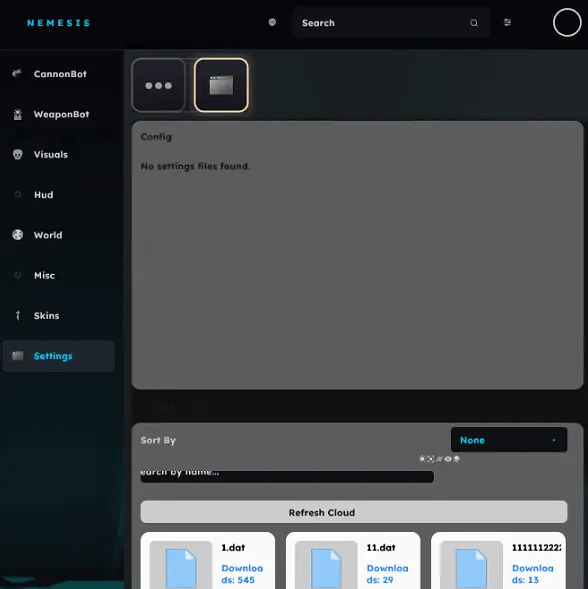588x589 pixels.
Task: Select the 111111222 file thumbnail
Action: (x=471, y=565)
